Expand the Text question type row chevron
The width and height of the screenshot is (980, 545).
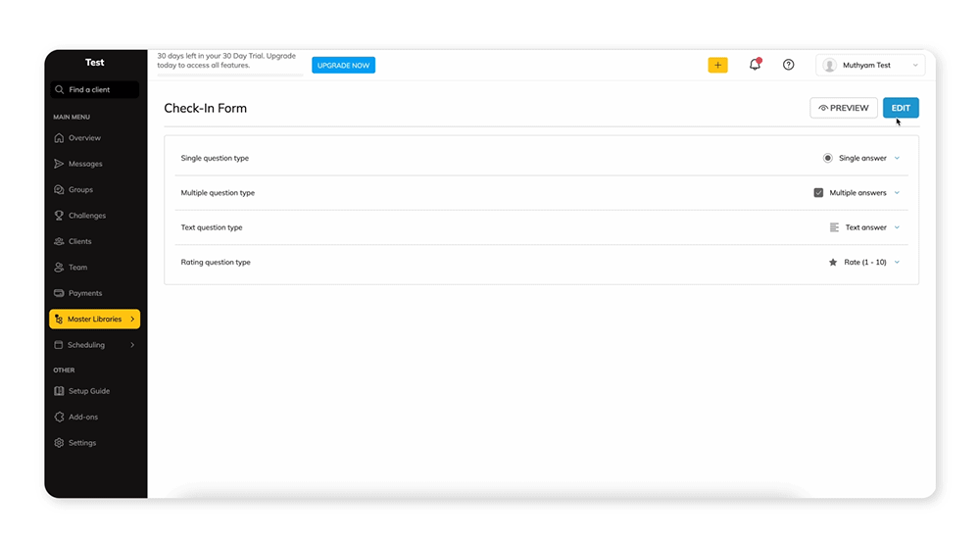[897, 227]
